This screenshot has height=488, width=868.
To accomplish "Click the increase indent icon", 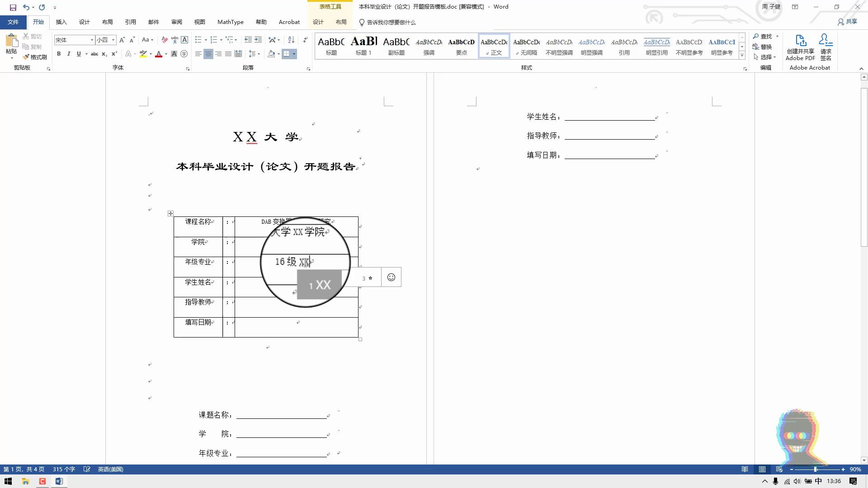I will pyautogui.click(x=258, y=40).
